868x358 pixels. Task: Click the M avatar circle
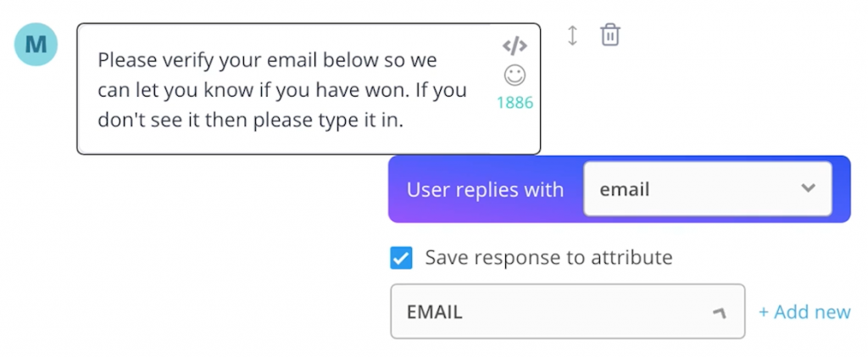[36, 44]
